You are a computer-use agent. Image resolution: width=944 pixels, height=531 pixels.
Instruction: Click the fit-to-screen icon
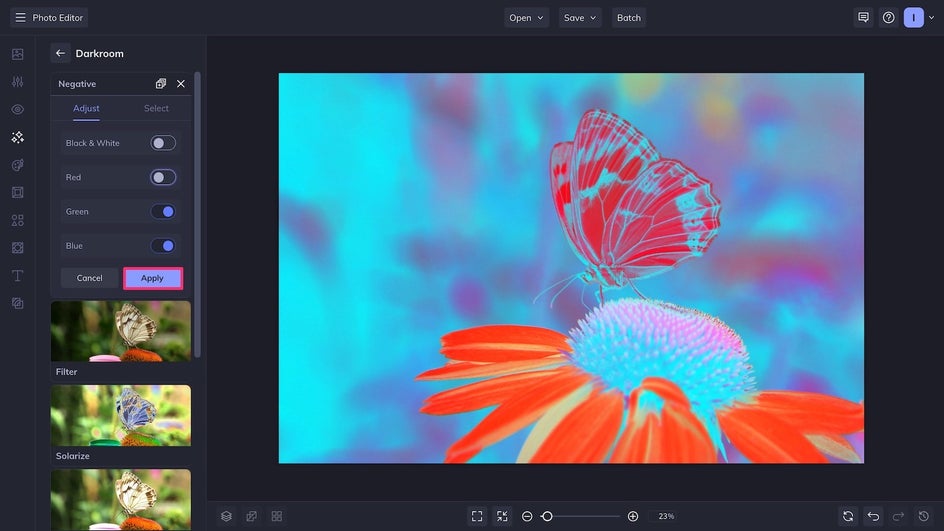pos(477,516)
